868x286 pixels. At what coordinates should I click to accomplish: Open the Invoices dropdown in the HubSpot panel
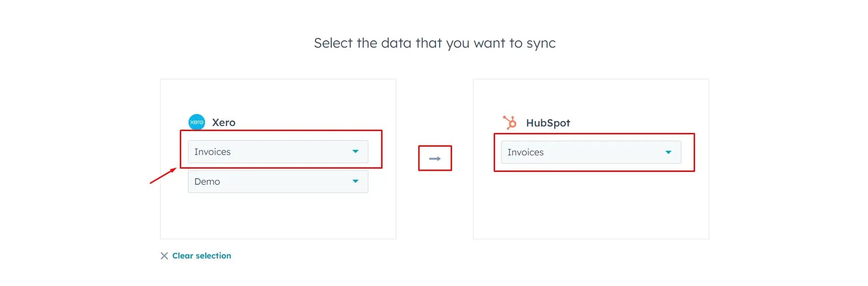click(x=590, y=152)
